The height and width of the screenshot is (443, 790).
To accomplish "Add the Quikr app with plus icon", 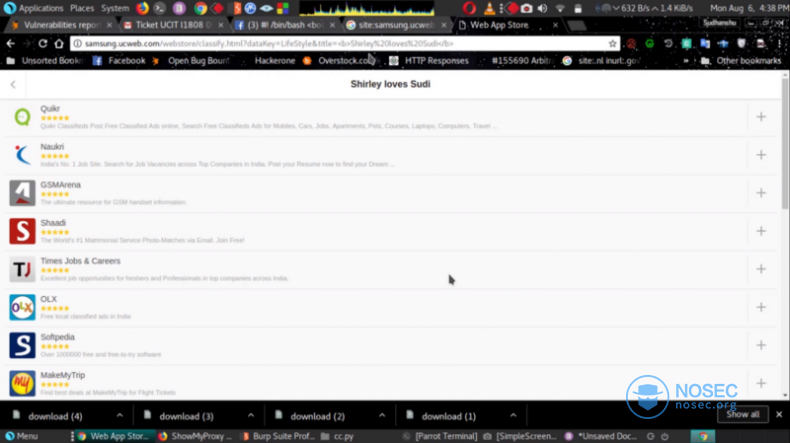I will 761,117.
